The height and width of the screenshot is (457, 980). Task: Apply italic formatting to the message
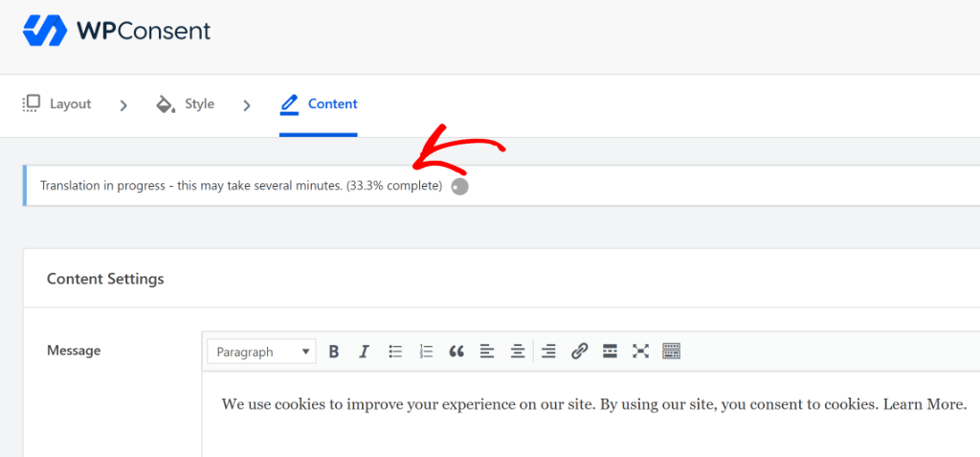click(x=364, y=352)
